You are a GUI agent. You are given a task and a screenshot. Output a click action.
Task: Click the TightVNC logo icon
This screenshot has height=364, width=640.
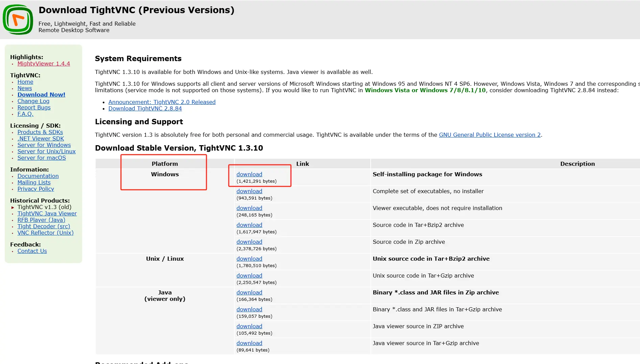[x=18, y=20]
